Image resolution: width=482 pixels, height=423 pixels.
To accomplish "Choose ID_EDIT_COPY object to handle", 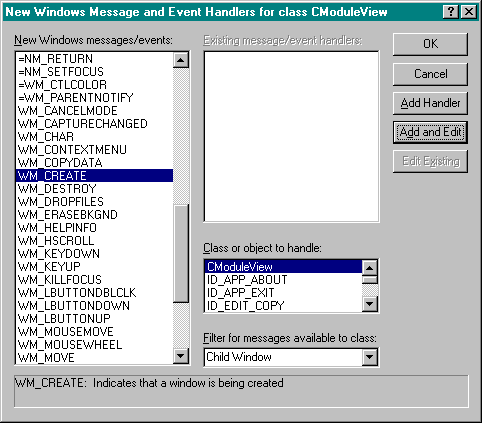I will 283,306.
